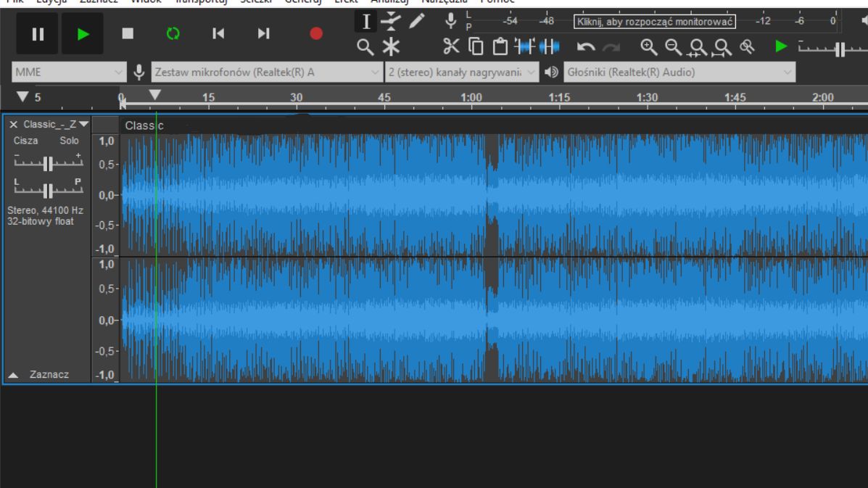Play at speed with the small green arrow
Image resolution: width=868 pixels, height=488 pixels.
click(781, 46)
